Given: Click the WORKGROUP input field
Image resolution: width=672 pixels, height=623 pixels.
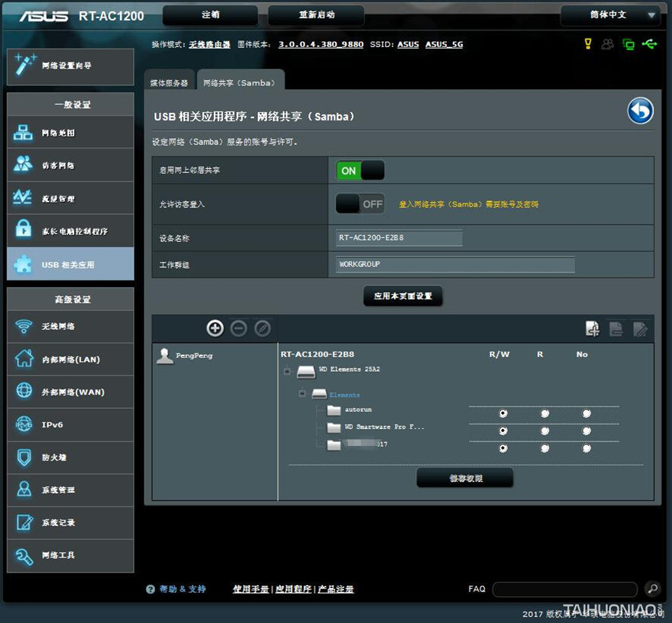Looking at the screenshot, I should [x=455, y=264].
